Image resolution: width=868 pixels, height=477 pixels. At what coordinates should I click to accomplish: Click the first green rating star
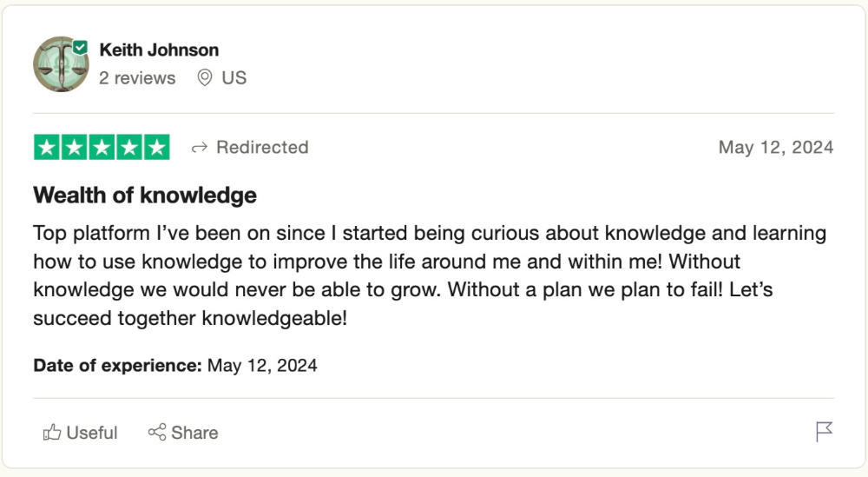47,148
